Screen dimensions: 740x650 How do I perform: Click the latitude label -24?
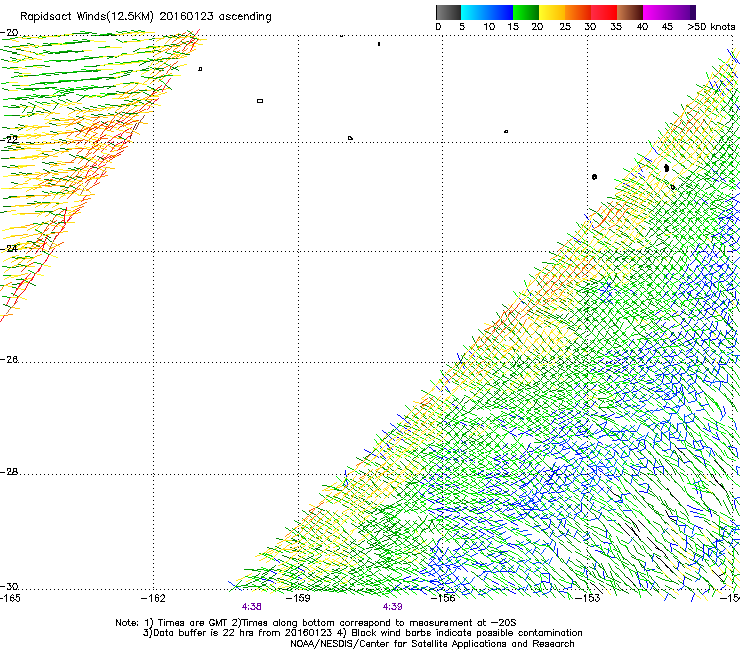coord(9,248)
